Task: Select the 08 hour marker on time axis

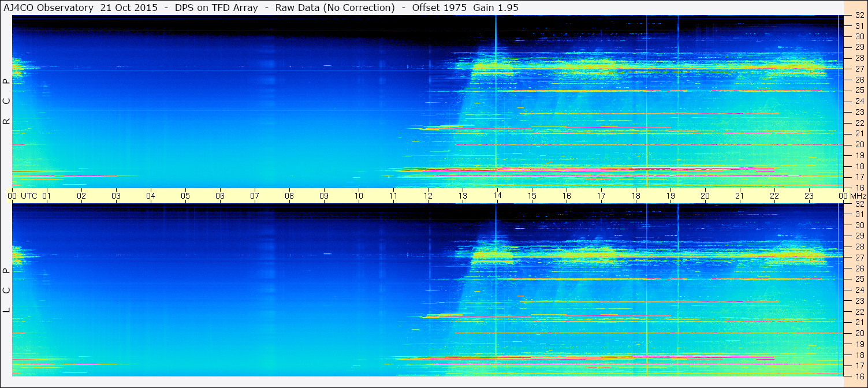Action: tap(289, 196)
